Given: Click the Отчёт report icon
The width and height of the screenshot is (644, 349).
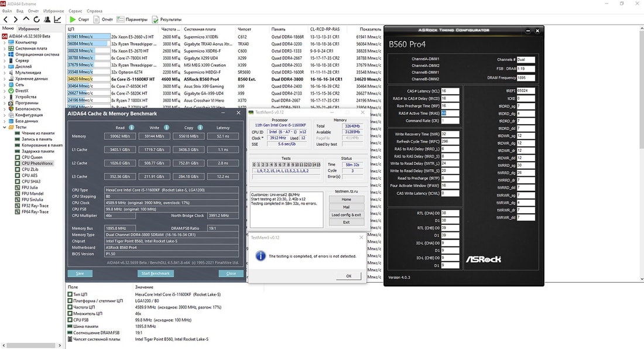Looking at the screenshot, I should tap(97, 19).
